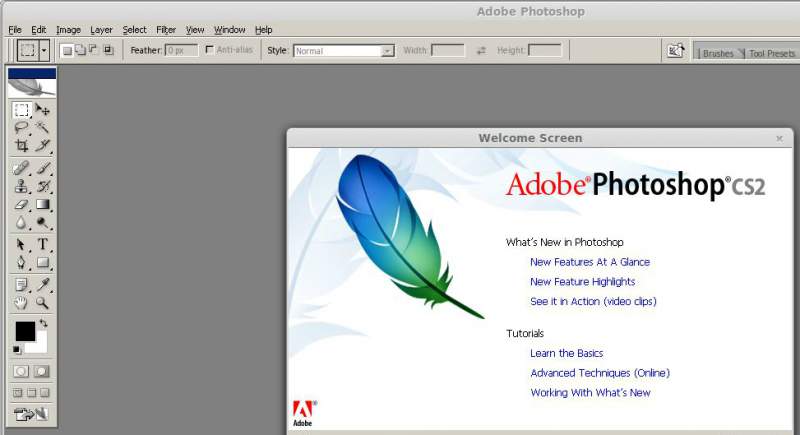
Task: Toggle the Anti-alias checkbox
Action: (209, 49)
